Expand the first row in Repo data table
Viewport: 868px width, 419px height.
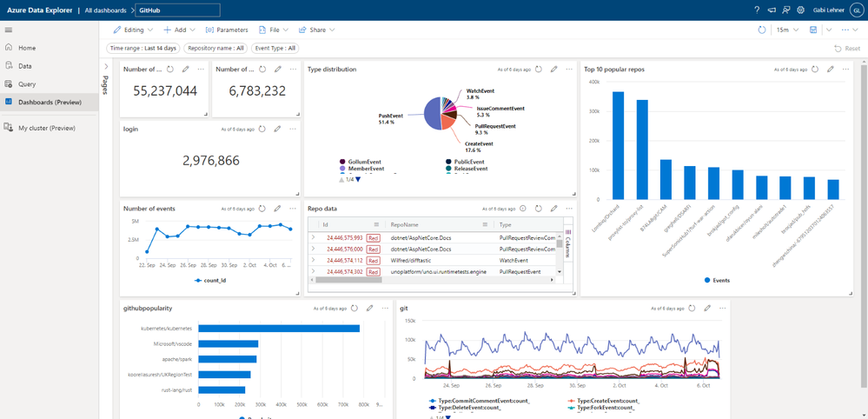pos(314,237)
